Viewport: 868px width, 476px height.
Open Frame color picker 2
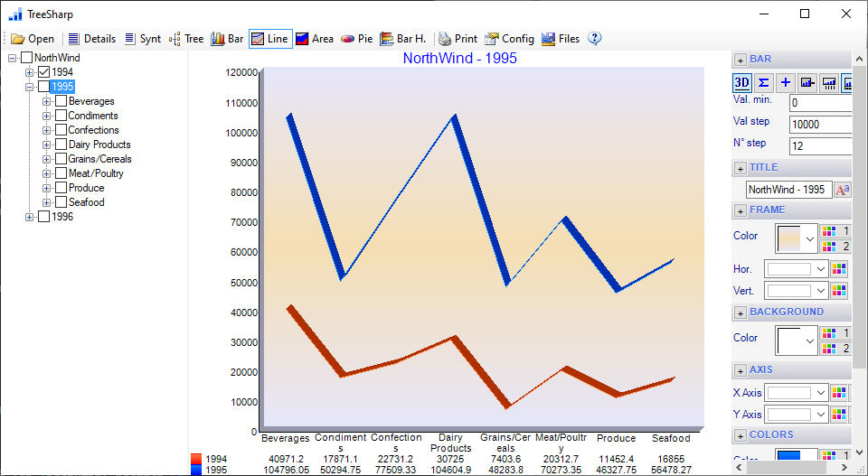tap(835, 246)
